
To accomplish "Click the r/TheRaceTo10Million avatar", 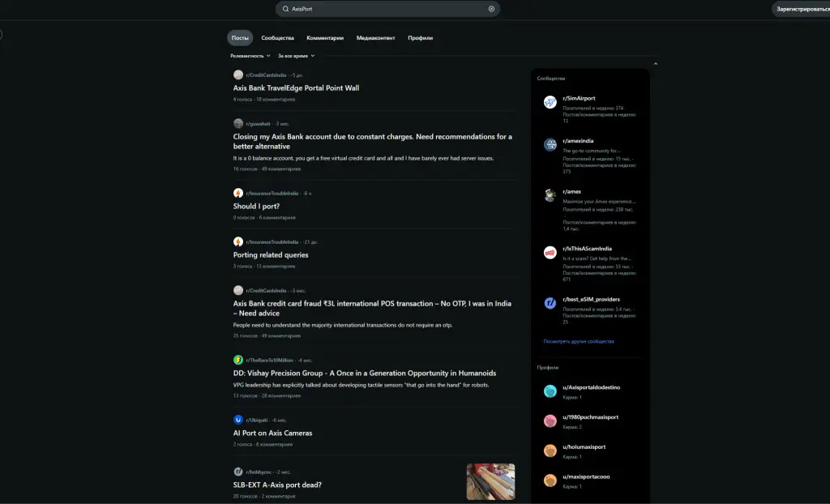I will pyautogui.click(x=238, y=360).
